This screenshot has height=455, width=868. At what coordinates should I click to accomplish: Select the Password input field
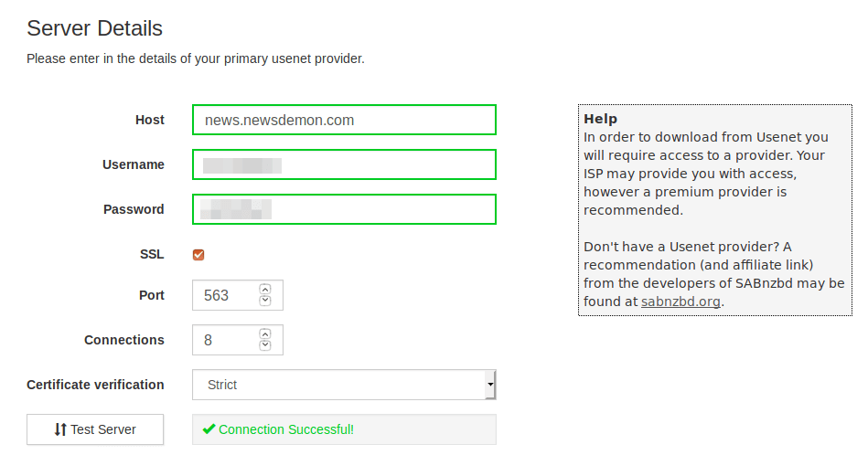coord(344,209)
